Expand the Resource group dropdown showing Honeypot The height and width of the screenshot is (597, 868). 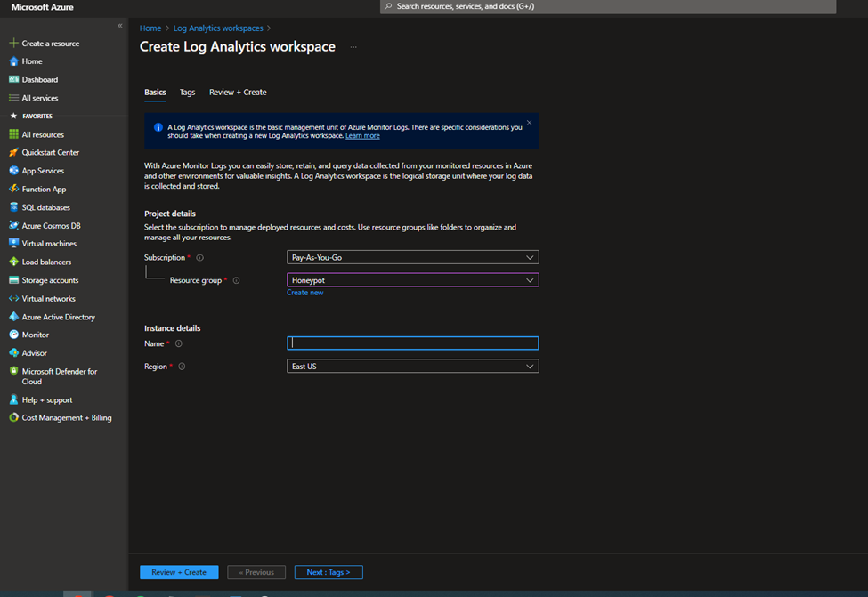(412, 279)
